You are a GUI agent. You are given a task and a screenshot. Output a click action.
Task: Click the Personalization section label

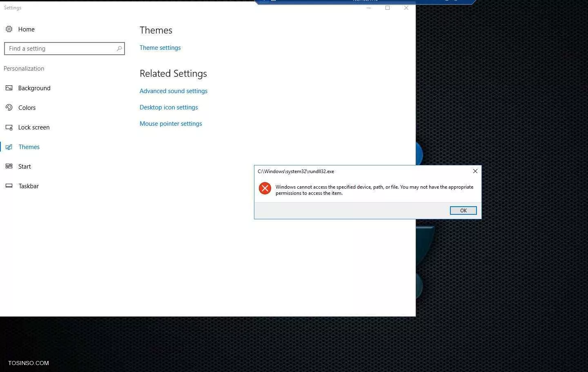pyautogui.click(x=24, y=69)
